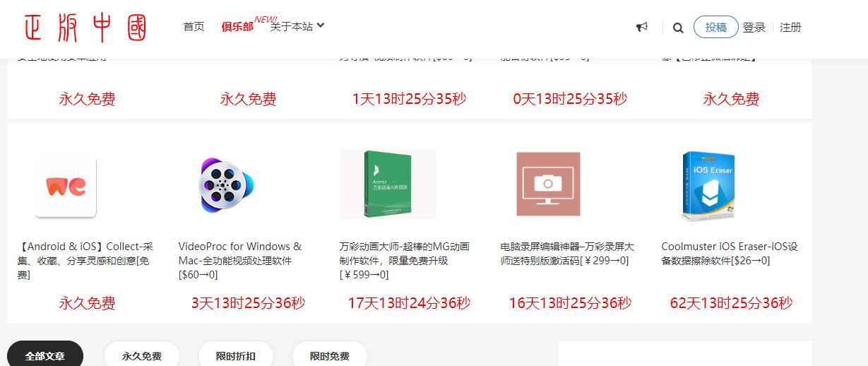Open the VideoProc for Windows & Mac title

pyautogui.click(x=241, y=261)
